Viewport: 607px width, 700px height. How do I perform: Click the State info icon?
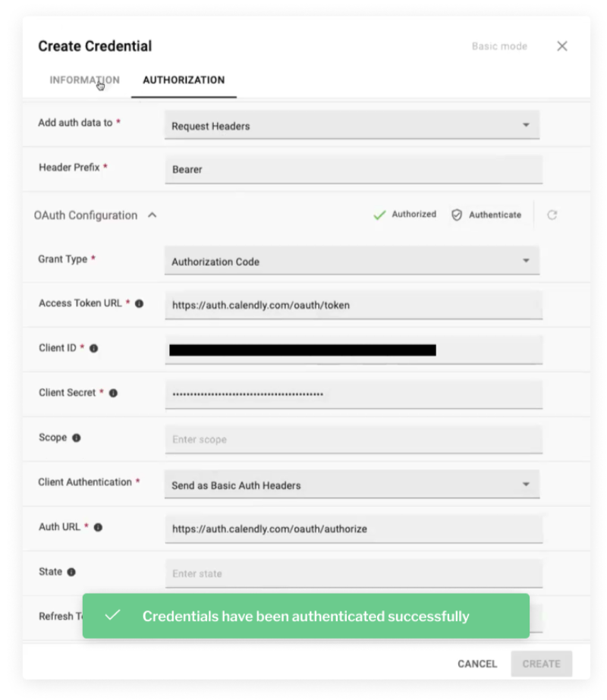pyautogui.click(x=71, y=572)
